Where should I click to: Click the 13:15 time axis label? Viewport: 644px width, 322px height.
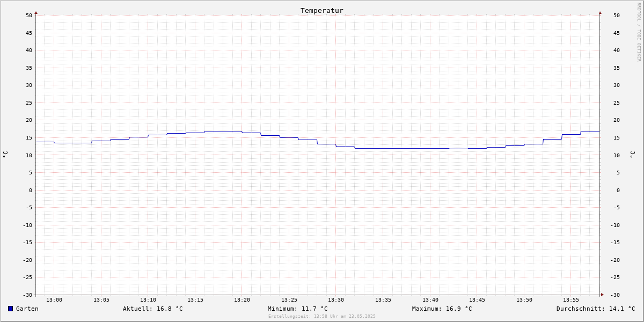coord(195,300)
